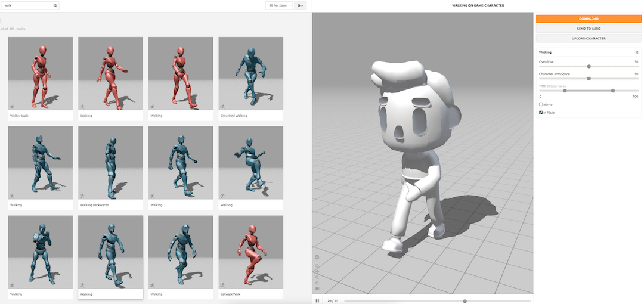
Task: Toggle skeleton view icon in viewer
Action: point(317,258)
